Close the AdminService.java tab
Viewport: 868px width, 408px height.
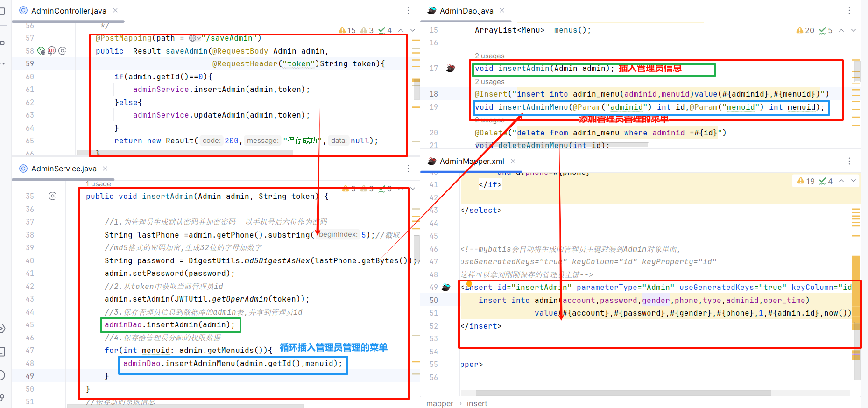coord(105,169)
